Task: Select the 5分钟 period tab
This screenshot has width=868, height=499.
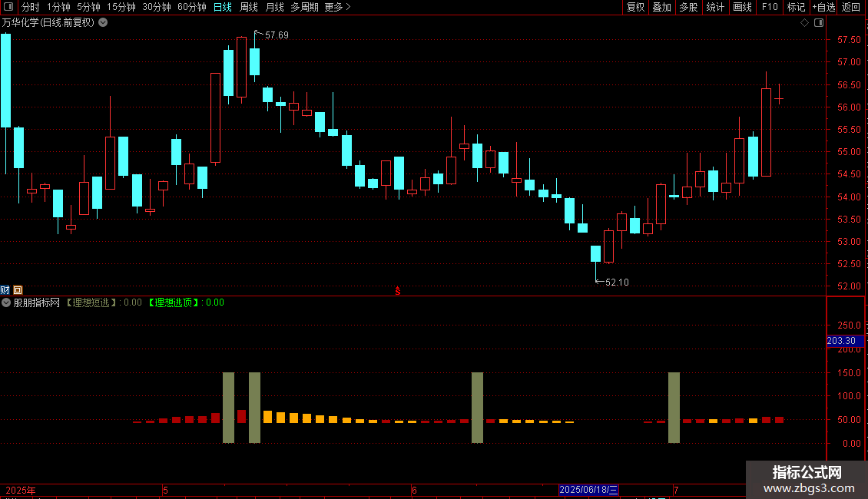Action: coord(88,7)
